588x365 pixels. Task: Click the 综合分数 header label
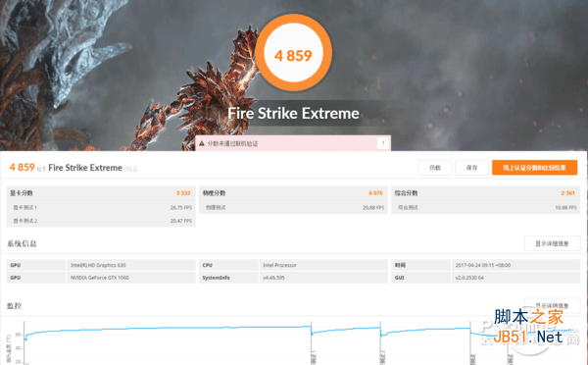[x=406, y=193]
